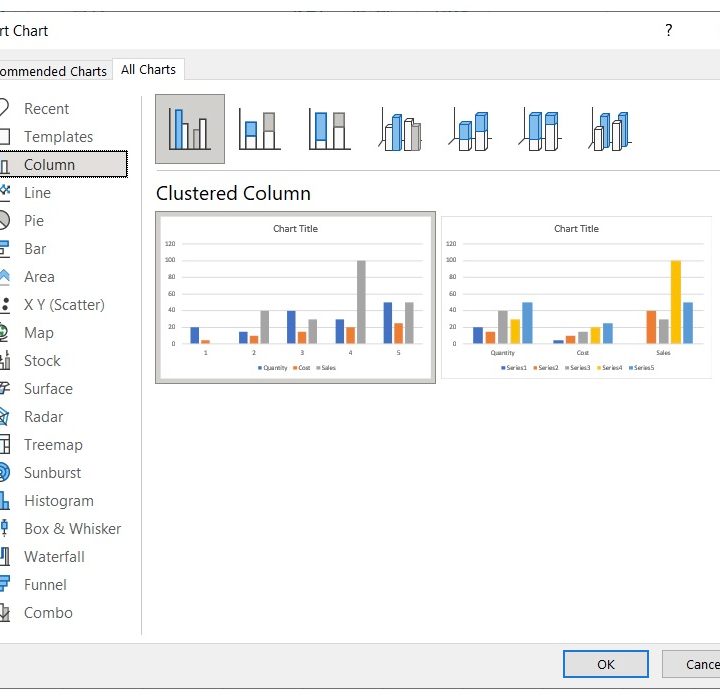This screenshot has width=720, height=700.
Task: Choose the Box & Whisker label
Action: pyautogui.click(x=73, y=529)
